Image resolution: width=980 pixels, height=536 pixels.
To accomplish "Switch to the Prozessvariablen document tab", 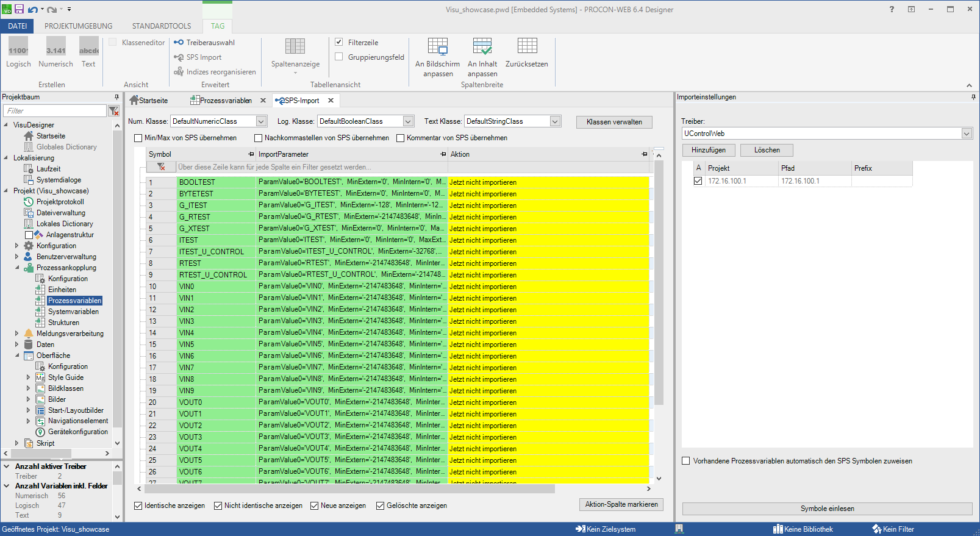I will point(225,101).
